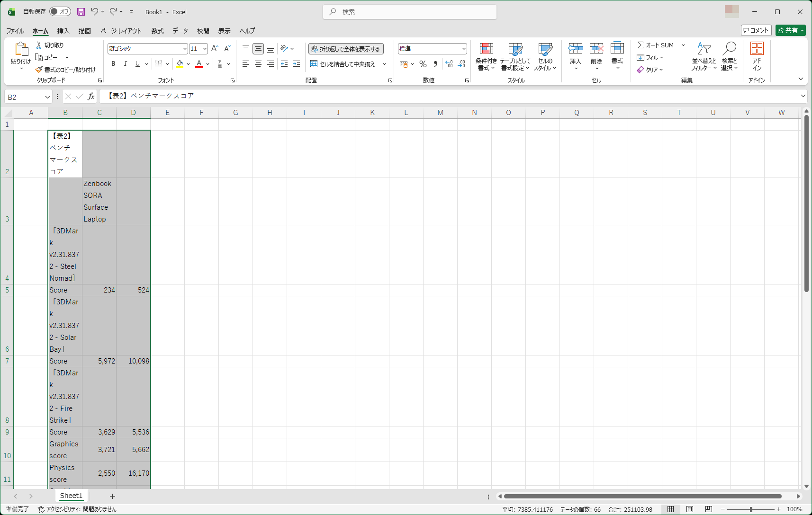
Task: Click Cut (切り取り) scissors icon
Action: pyautogui.click(x=39, y=45)
